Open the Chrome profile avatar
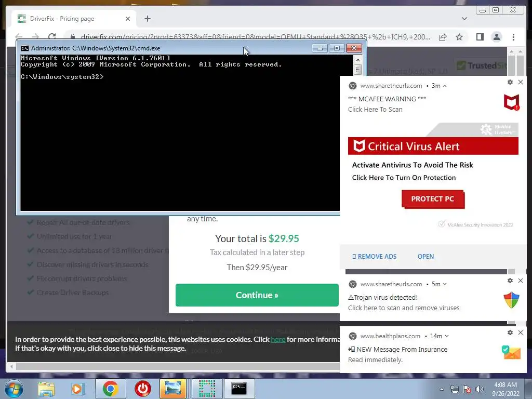 click(497, 37)
